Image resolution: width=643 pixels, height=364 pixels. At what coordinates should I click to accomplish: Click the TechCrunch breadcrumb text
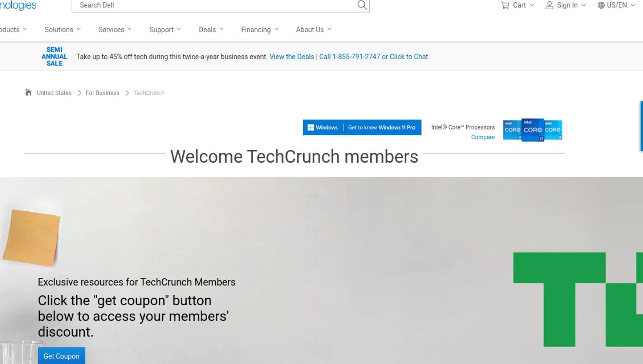(149, 93)
